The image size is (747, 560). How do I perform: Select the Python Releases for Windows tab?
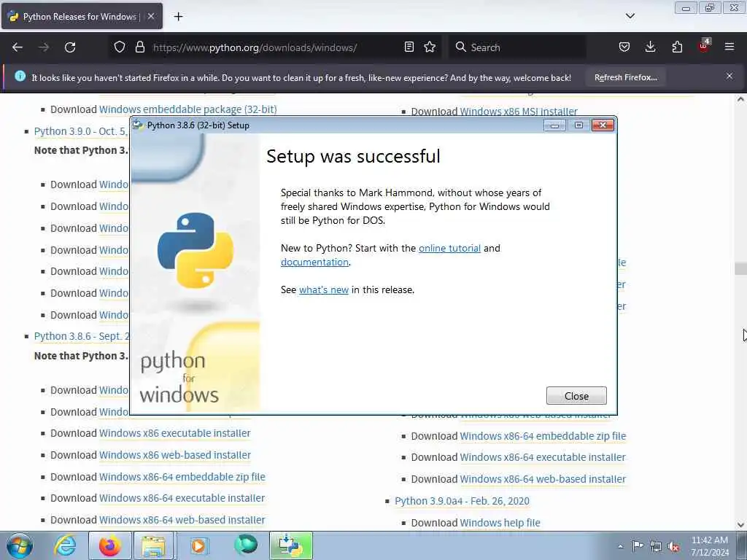tap(82, 16)
